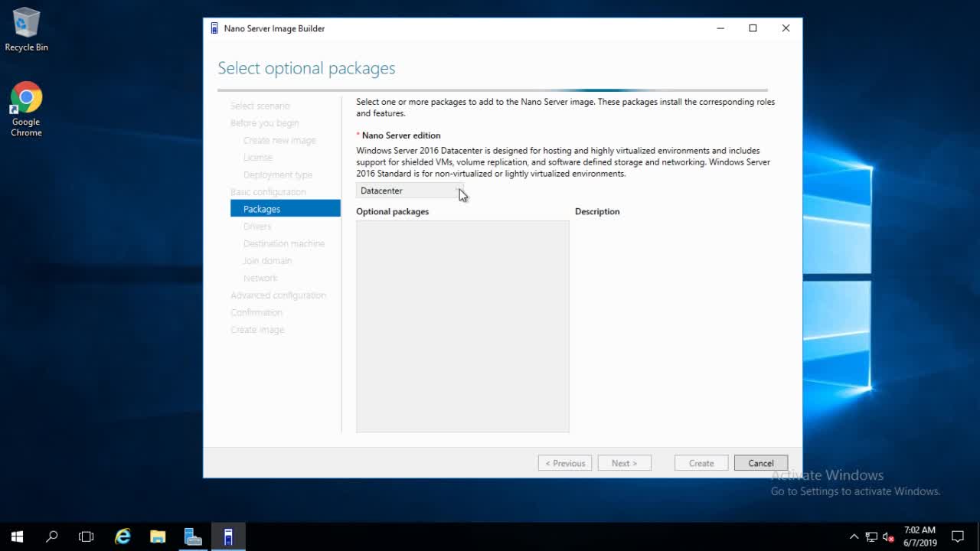The image size is (980, 551).
Task: Select the Drivers step
Action: 257,227
